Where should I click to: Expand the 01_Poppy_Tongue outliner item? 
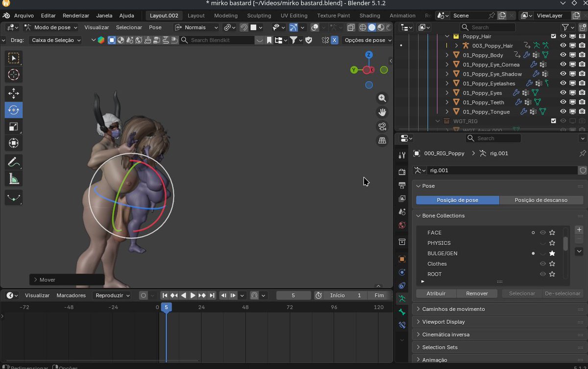pyautogui.click(x=447, y=112)
